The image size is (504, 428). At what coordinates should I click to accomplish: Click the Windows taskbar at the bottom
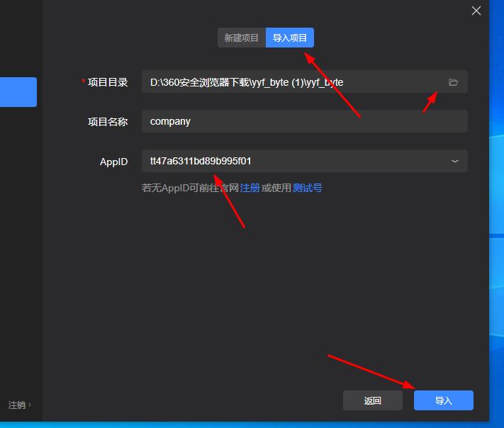[x=248, y=424]
